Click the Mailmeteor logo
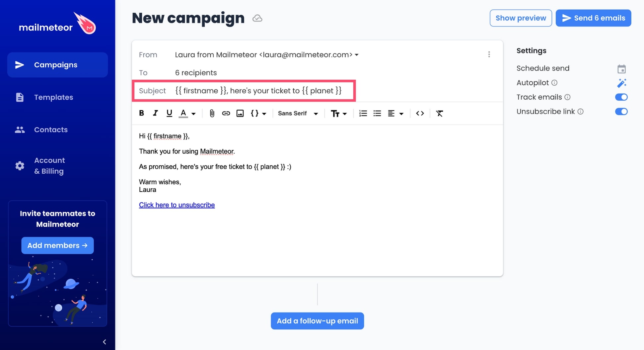The height and width of the screenshot is (350, 644). [57, 24]
